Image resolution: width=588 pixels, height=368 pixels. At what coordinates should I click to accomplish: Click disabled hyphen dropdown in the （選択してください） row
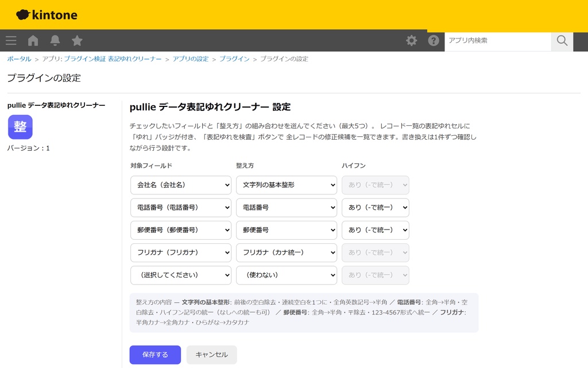point(376,275)
